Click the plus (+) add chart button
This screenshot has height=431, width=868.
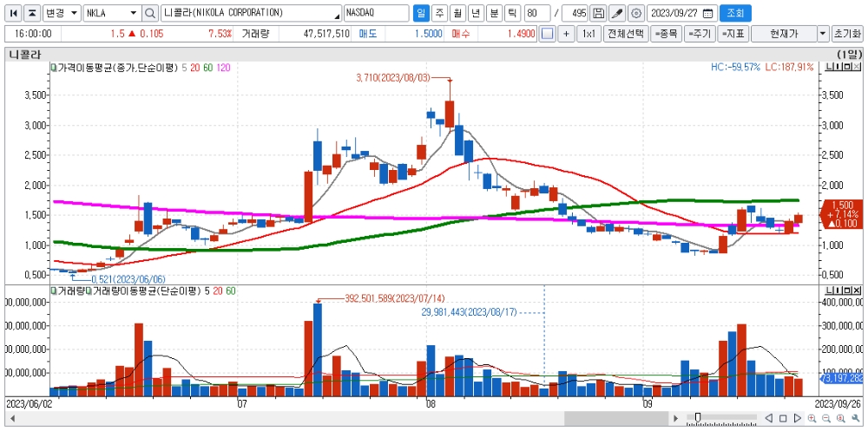coord(566,34)
